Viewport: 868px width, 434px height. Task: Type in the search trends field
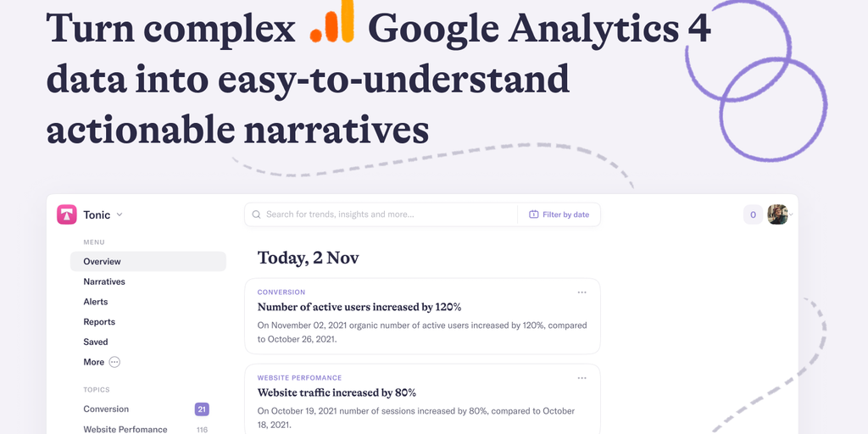point(381,214)
